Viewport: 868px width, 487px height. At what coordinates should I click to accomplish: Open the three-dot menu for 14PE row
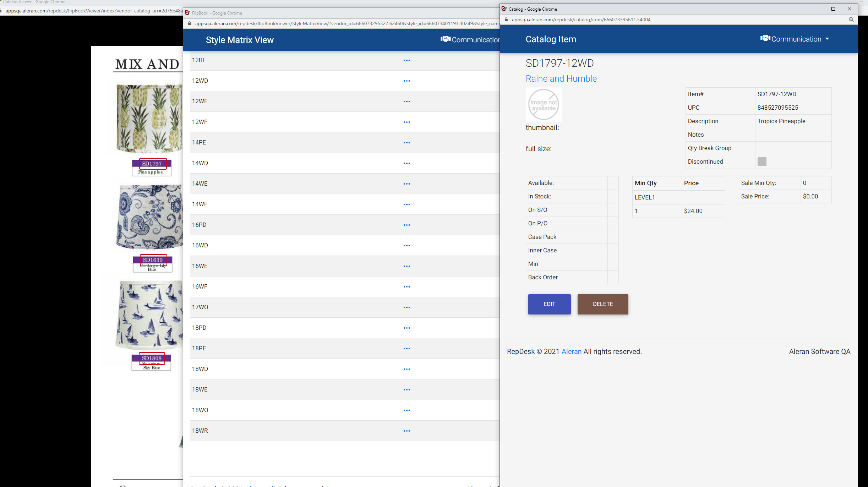(406, 143)
